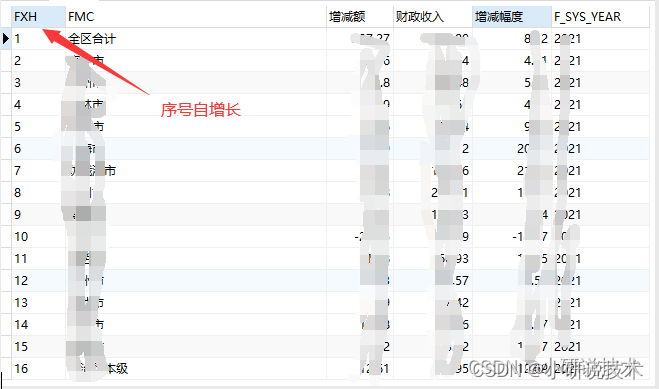Select the FXH cell with value 4

(x=38, y=104)
